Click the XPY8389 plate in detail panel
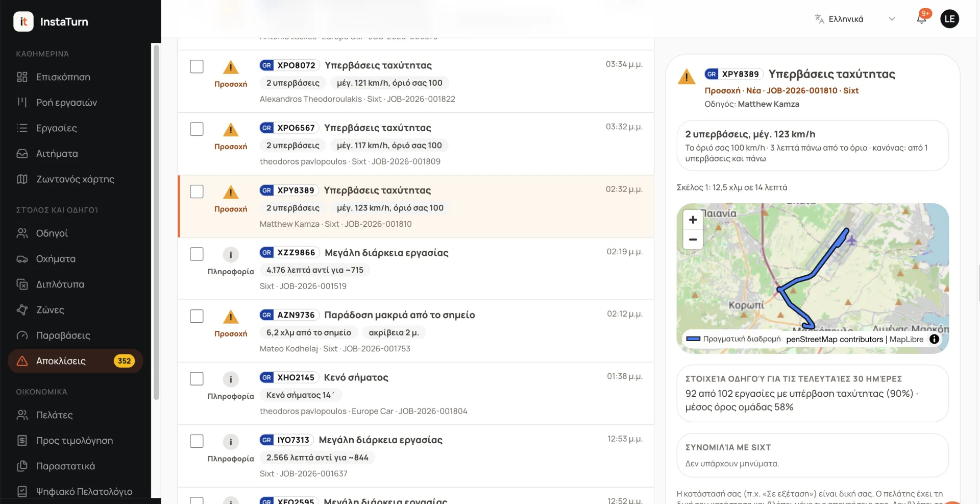 734,74
